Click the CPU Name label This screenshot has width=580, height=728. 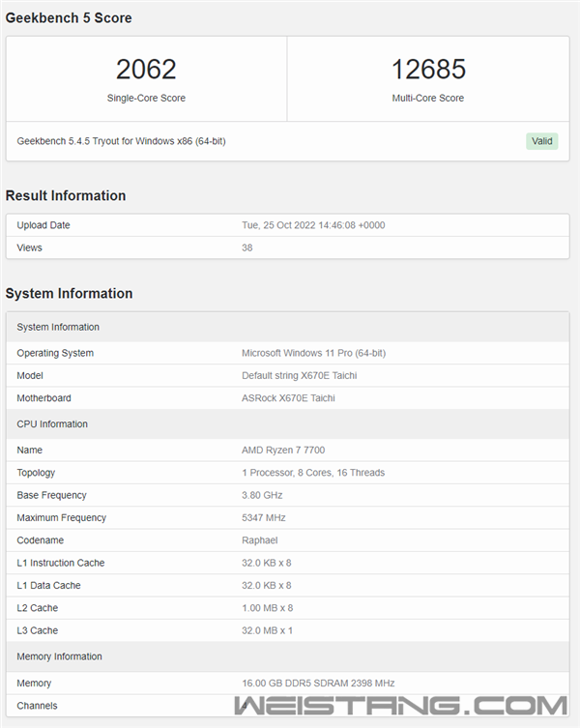click(x=29, y=450)
